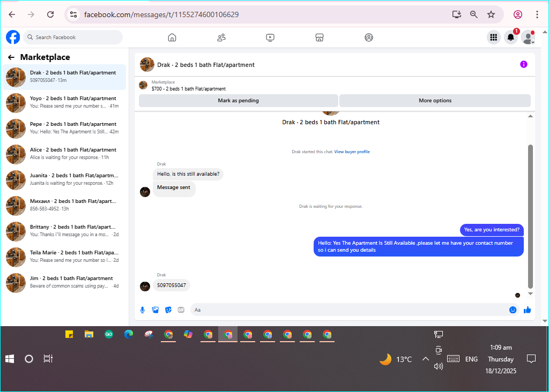549x392 pixels.
Task: Open ENG language indicator in tray
Action: coord(471,359)
